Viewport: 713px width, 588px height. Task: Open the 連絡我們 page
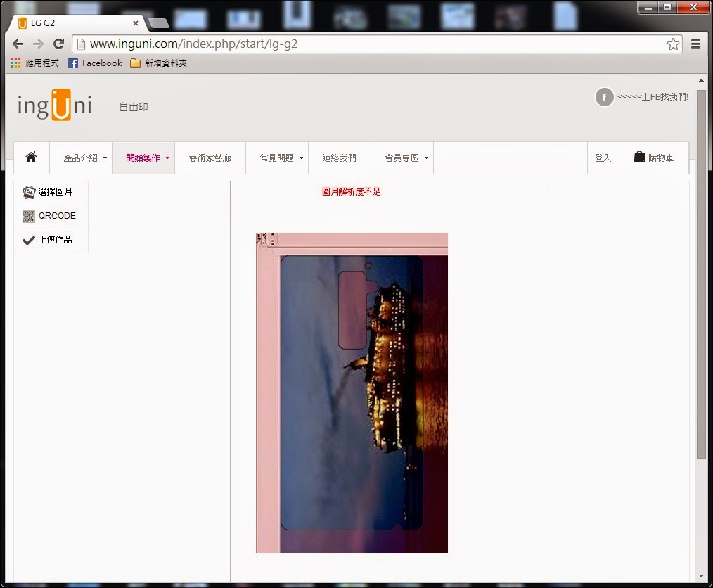(x=339, y=158)
